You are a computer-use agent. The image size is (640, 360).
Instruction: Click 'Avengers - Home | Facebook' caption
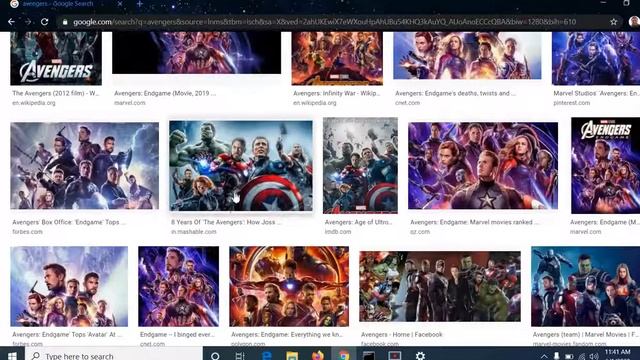(x=402, y=334)
